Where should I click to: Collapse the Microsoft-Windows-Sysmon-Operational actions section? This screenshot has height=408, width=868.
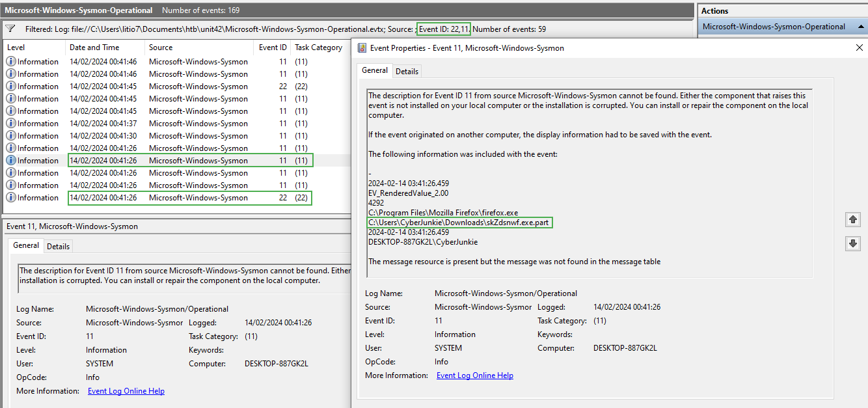861,27
